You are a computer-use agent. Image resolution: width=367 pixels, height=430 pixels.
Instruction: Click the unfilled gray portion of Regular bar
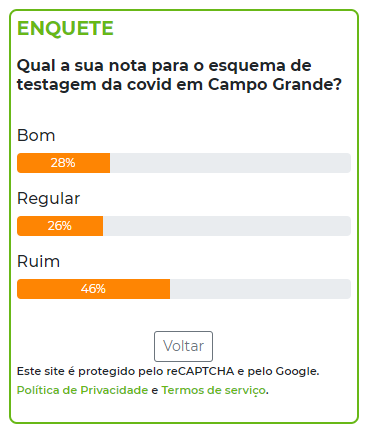(227, 226)
